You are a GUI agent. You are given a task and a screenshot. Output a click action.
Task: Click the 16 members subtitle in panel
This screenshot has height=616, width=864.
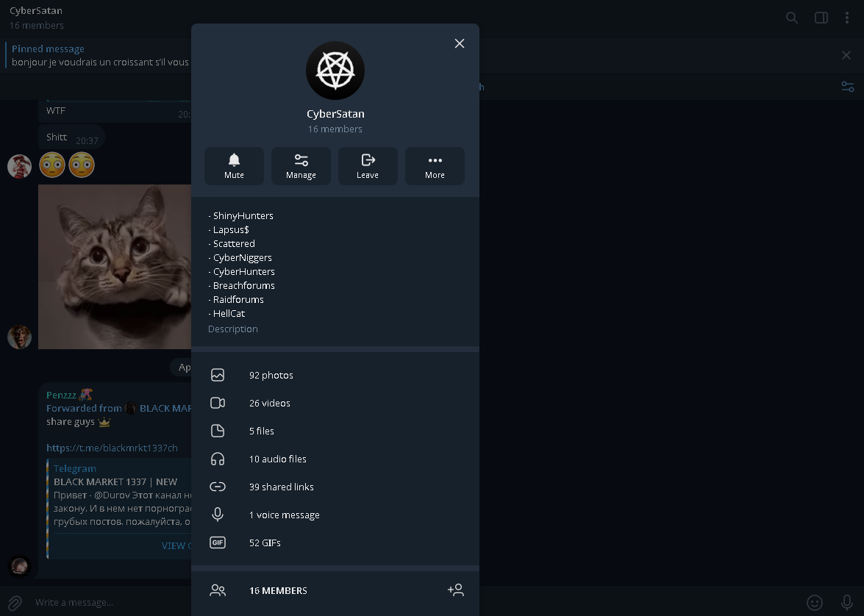[335, 129]
